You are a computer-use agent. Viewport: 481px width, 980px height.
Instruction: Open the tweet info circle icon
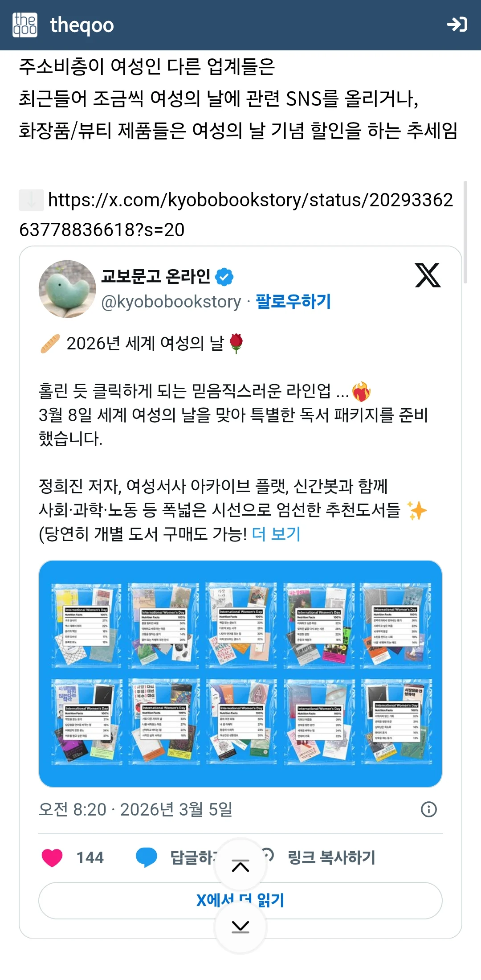[429, 809]
